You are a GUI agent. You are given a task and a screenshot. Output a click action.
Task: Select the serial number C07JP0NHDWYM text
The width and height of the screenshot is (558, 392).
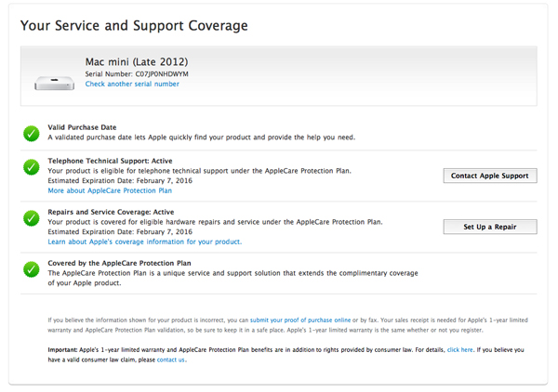pos(162,74)
